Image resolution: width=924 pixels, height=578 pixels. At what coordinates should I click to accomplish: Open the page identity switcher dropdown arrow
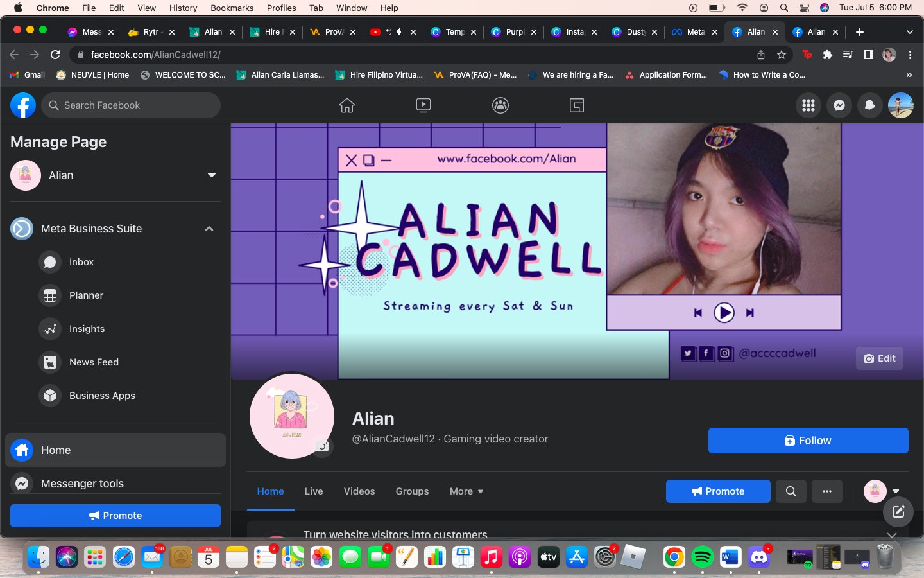896,491
